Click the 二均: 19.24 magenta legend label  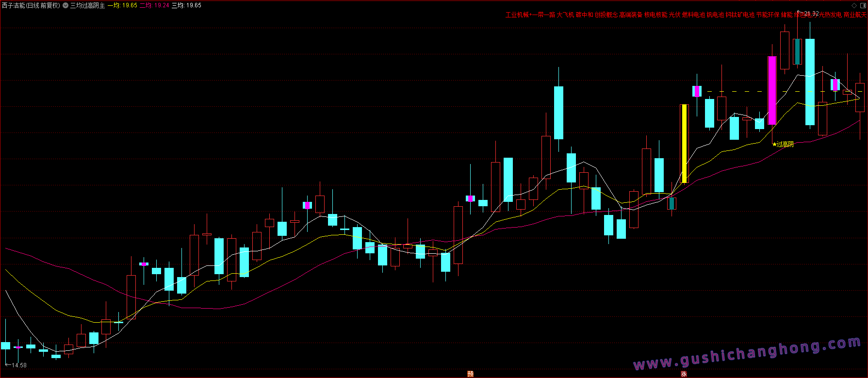155,5
